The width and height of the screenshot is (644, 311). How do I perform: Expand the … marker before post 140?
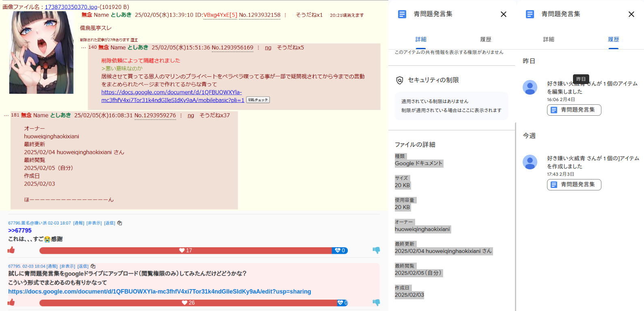click(x=84, y=48)
